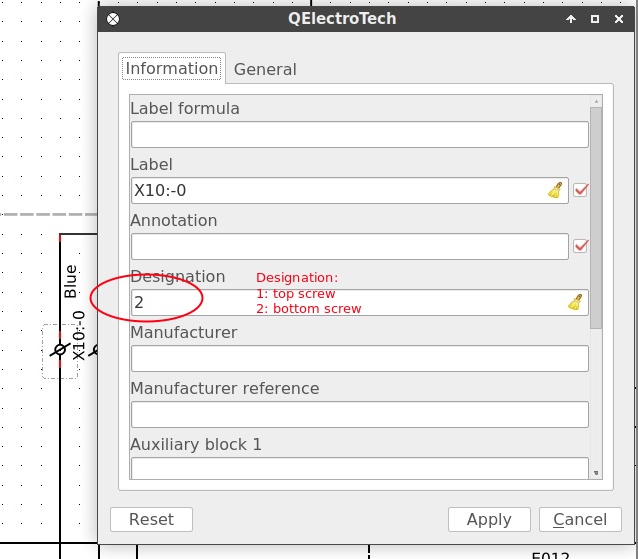Viewport: 638px width, 559px height.
Task: Switch to the General tab
Action: pos(265,69)
